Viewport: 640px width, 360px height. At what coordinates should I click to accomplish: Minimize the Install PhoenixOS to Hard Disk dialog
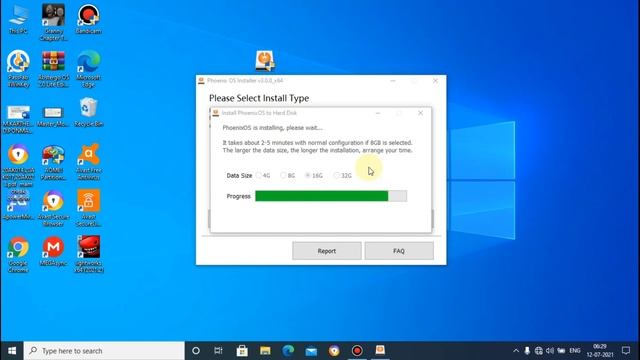click(x=378, y=113)
